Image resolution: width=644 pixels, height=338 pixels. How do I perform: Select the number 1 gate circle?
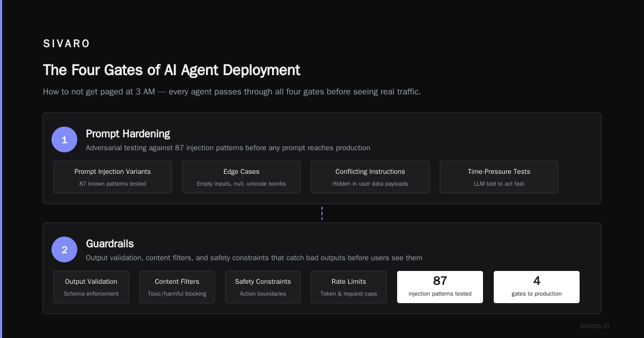click(x=64, y=139)
